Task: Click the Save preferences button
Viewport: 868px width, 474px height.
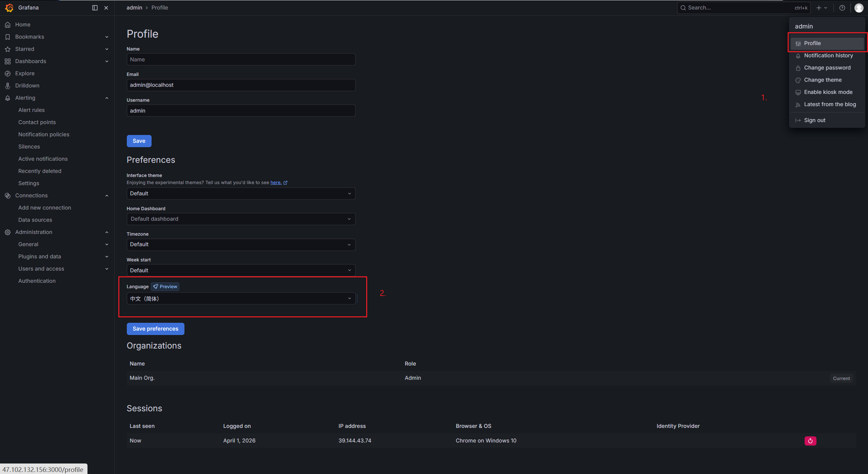Action: (x=155, y=329)
